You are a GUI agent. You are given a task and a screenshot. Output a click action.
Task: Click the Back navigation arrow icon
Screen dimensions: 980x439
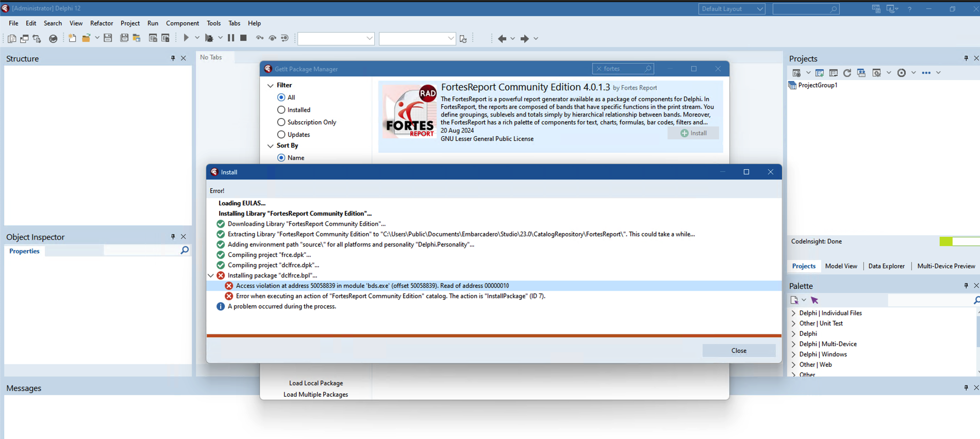coord(502,39)
